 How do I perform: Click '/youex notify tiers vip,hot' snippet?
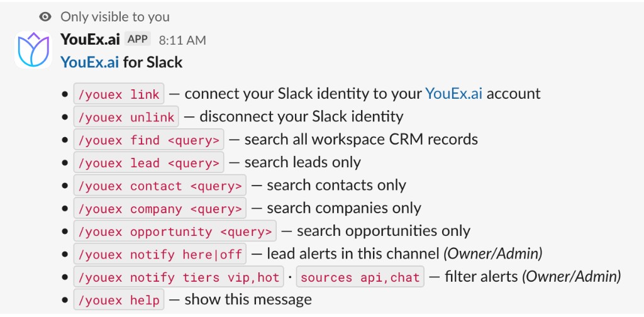[x=179, y=277]
